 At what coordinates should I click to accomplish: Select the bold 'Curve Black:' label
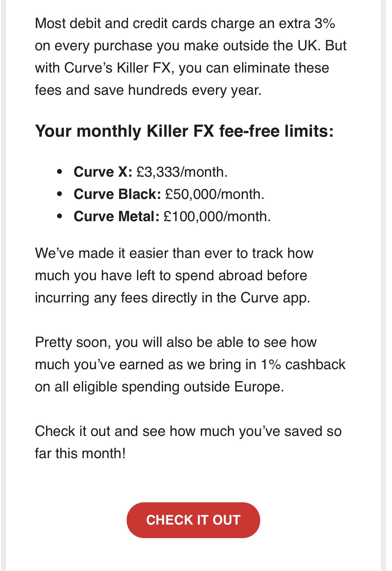click(x=117, y=194)
